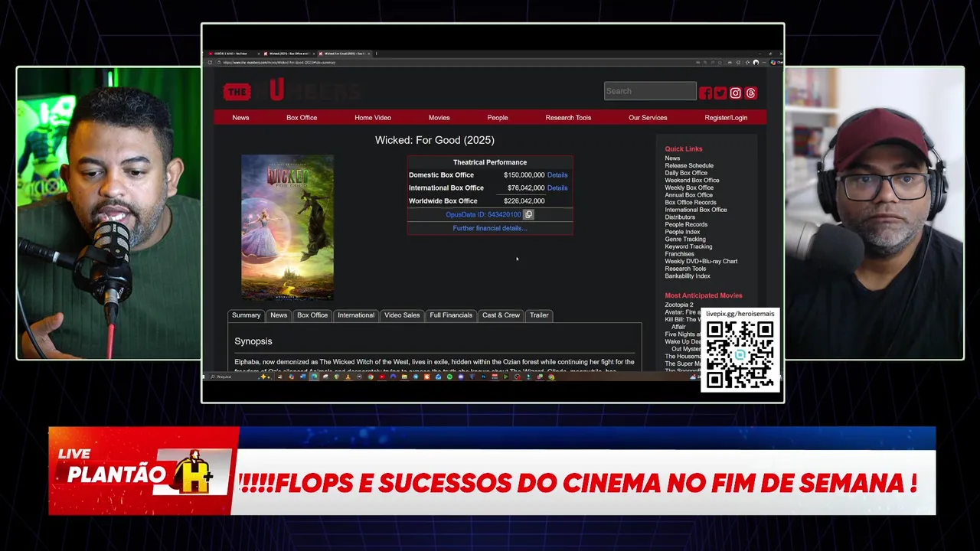Select the Summary tab

pos(246,315)
